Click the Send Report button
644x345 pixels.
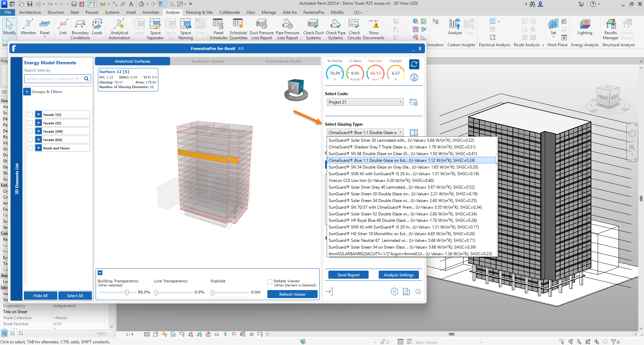348,275
